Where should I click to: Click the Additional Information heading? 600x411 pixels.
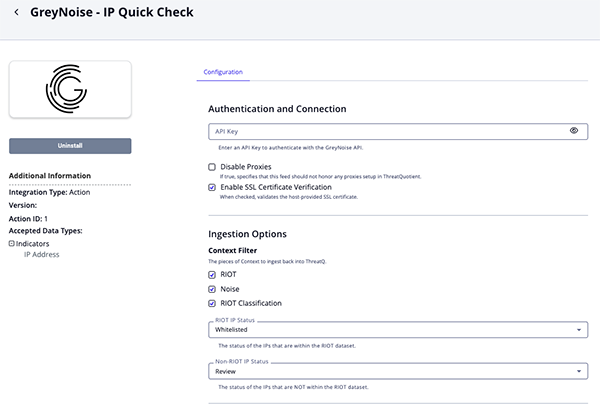tap(50, 176)
